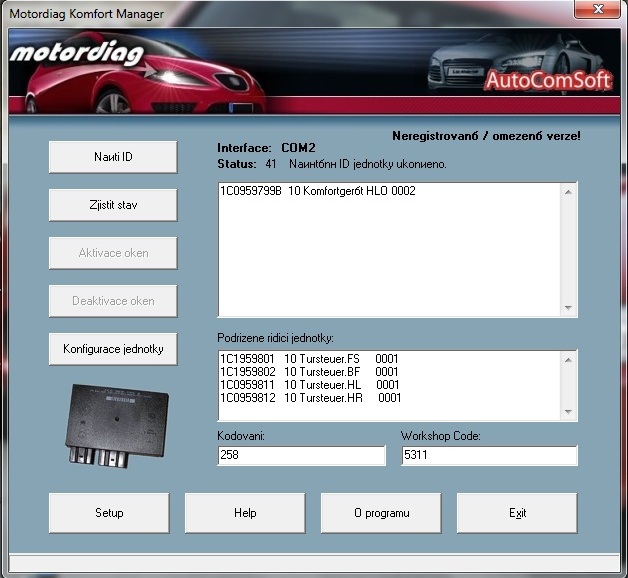Click the AutoComSoft logo in banner
The width and height of the screenshot is (628, 578).
point(547,80)
